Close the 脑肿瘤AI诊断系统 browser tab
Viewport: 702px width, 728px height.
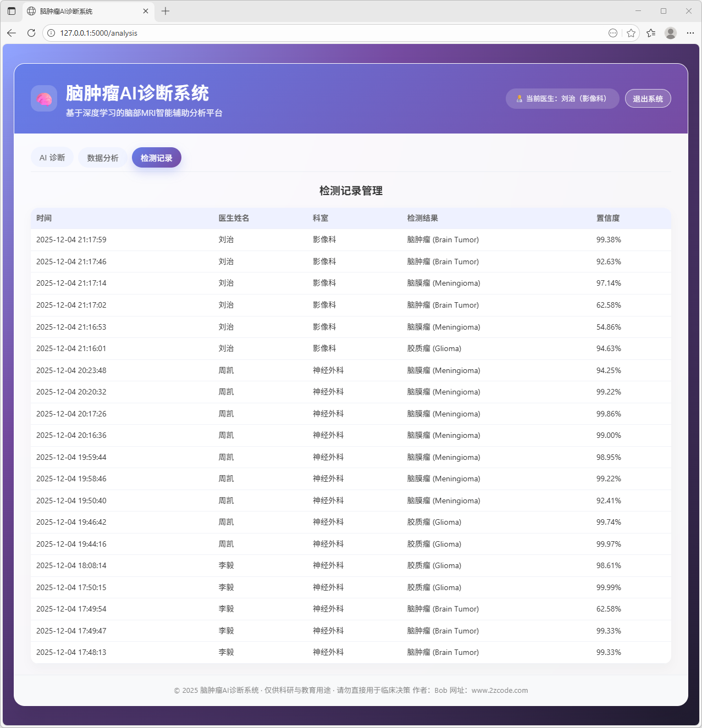click(146, 11)
